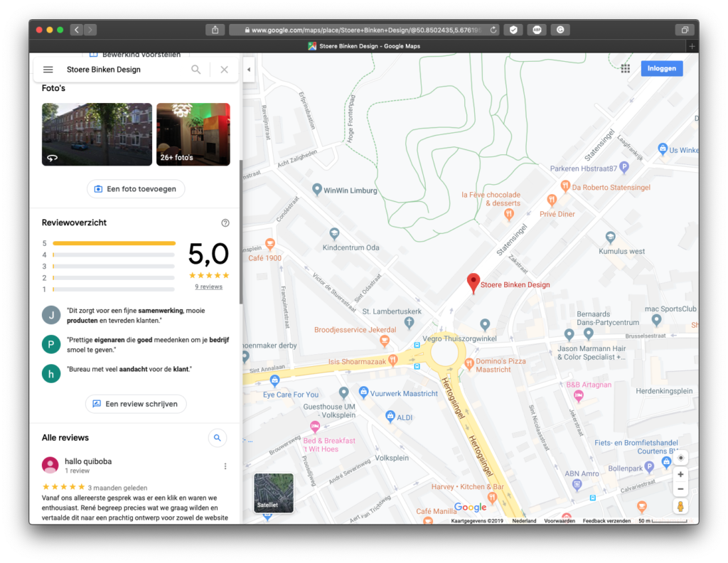The image size is (728, 563).
Task: Click the search magnifier icon
Action: coord(196,70)
